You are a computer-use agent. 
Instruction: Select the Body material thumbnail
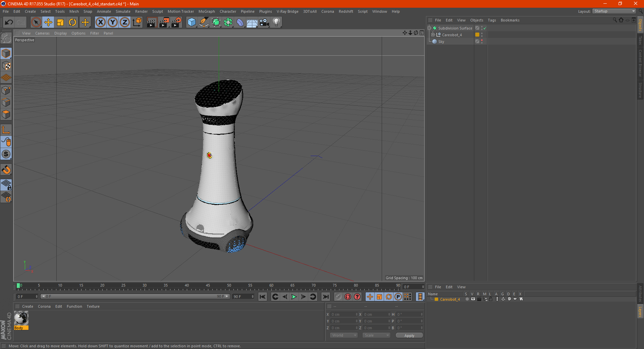click(21, 318)
